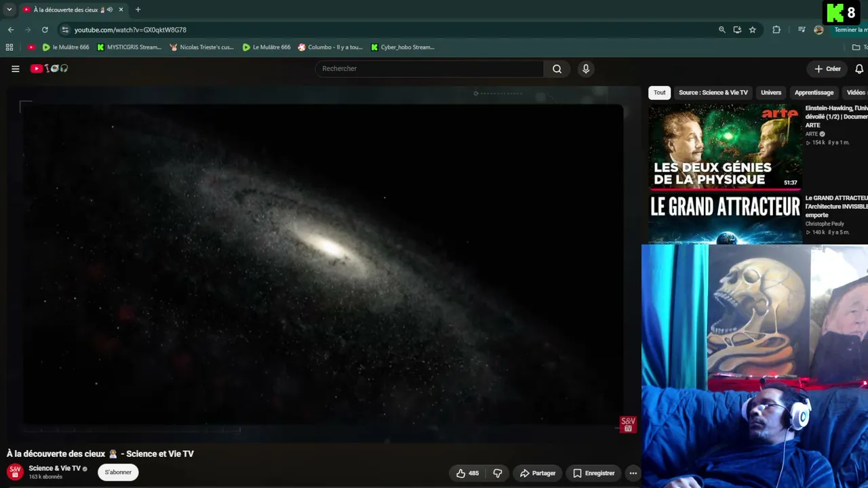
Task: Click the address bar URL
Action: tap(130, 30)
